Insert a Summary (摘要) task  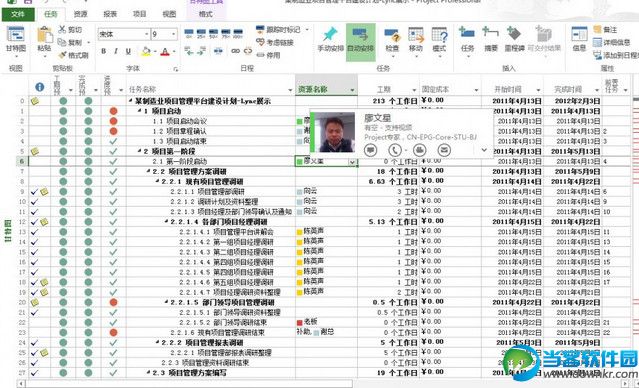pyautogui.click(x=491, y=39)
